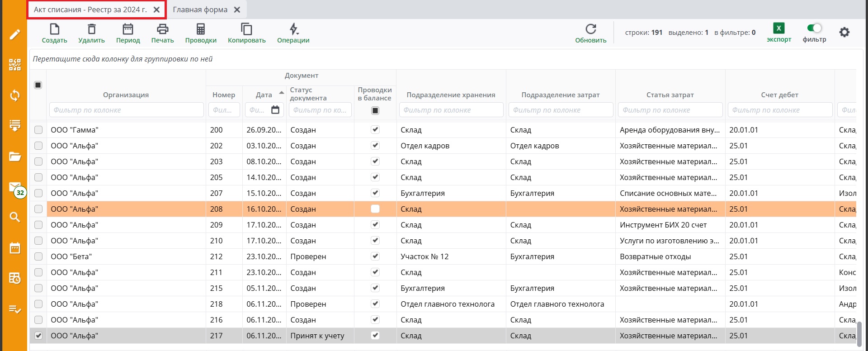Screen dimensions: 868x351
Task: Toggle the select-all header checkbox
Action: point(38,85)
